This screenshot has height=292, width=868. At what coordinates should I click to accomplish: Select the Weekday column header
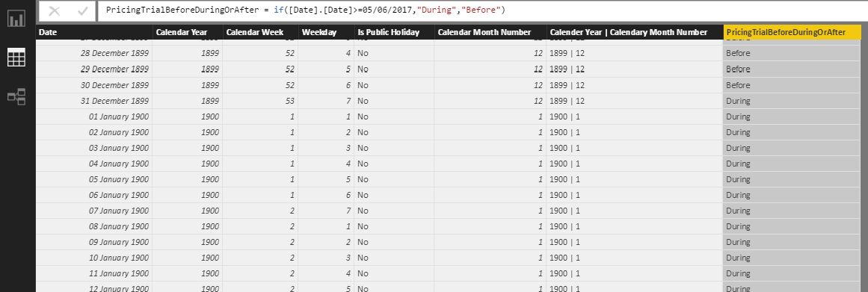(326, 32)
